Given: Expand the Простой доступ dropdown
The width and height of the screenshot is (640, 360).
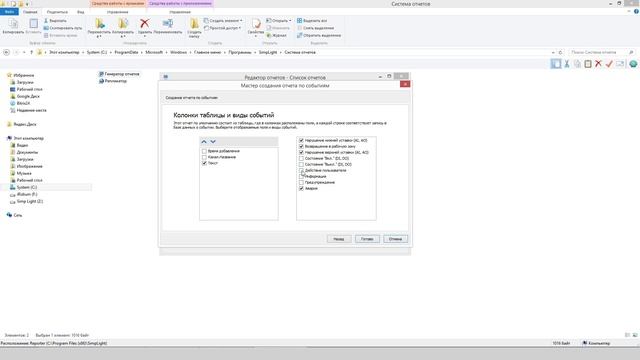Looking at the screenshot, I should [240, 28].
